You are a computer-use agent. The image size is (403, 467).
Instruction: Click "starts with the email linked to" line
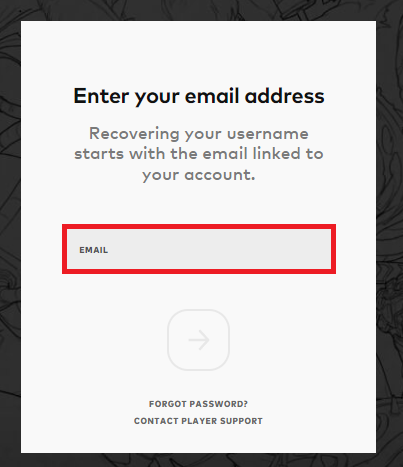pyautogui.click(x=199, y=154)
